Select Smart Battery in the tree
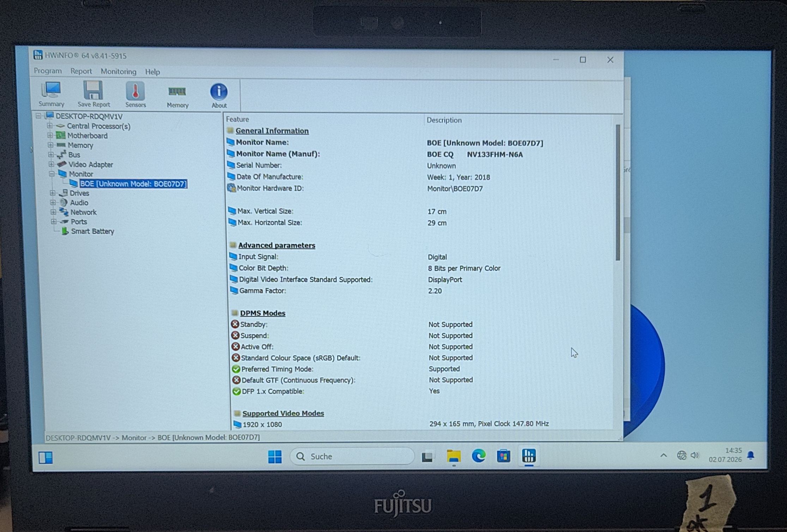The image size is (787, 532). pos(92,231)
